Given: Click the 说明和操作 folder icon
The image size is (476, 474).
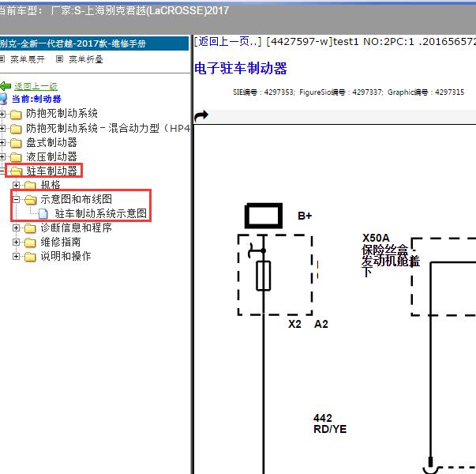Looking at the screenshot, I should tap(30, 257).
